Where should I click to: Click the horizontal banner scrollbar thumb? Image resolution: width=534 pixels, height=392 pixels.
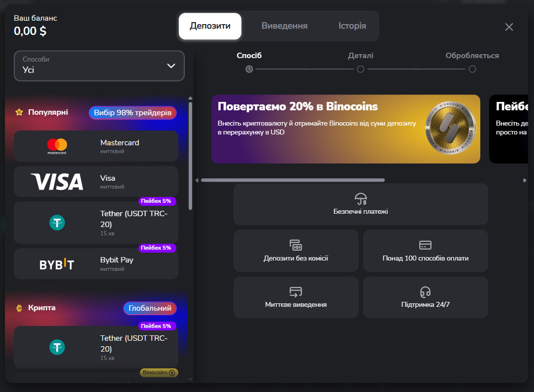click(x=293, y=180)
